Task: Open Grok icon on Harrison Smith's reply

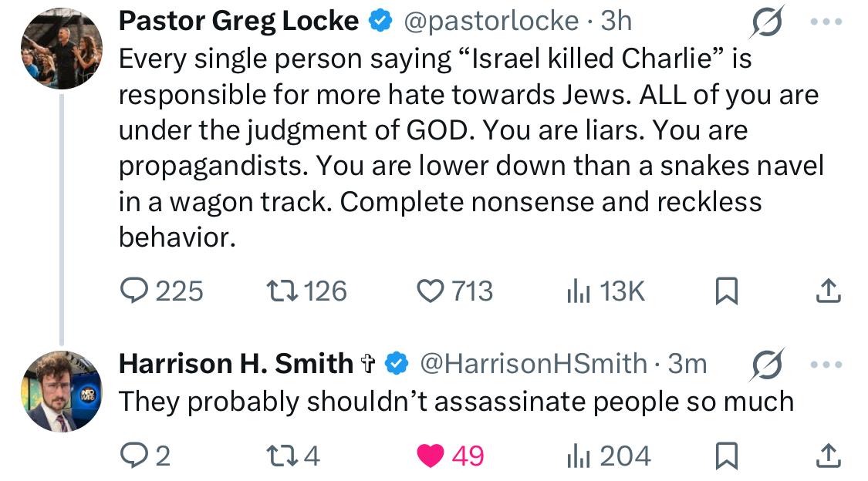Action: 768,364
